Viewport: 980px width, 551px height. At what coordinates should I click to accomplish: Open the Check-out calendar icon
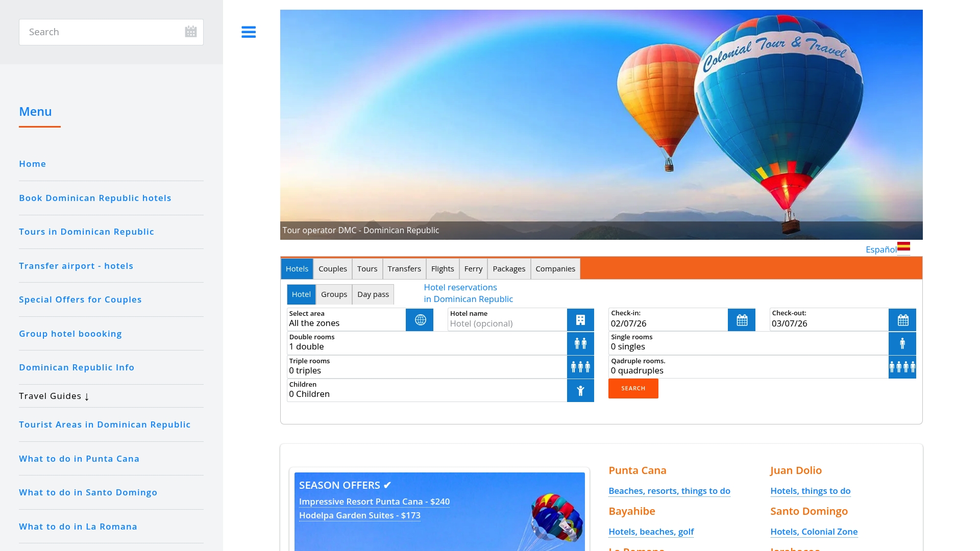point(902,320)
